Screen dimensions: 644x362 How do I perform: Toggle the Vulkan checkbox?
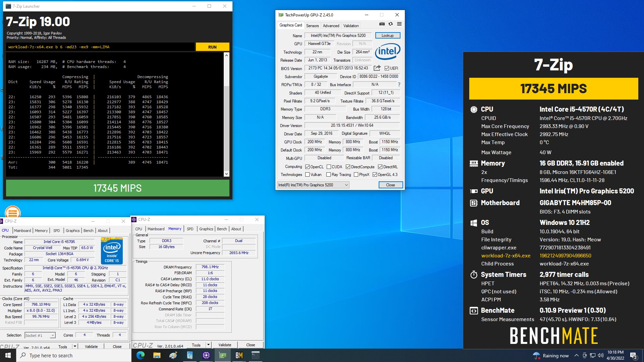pyautogui.click(x=307, y=175)
